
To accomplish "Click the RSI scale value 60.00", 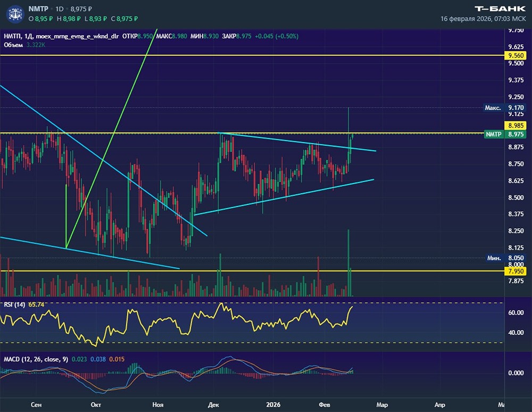I will pyautogui.click(x=516, y=312).
